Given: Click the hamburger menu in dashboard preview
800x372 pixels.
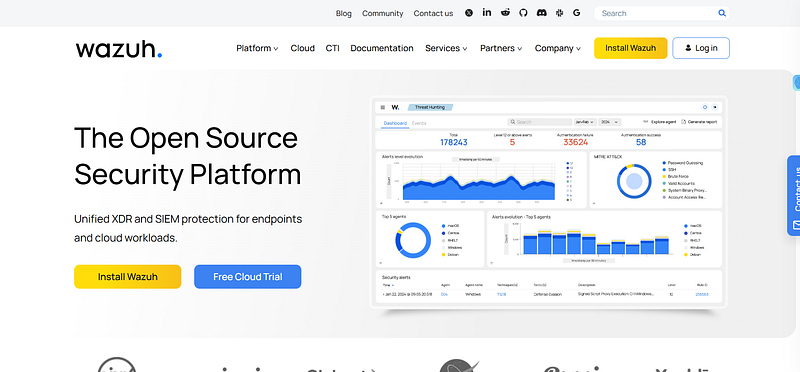Looking at the screenshot, I should point(383,107).
